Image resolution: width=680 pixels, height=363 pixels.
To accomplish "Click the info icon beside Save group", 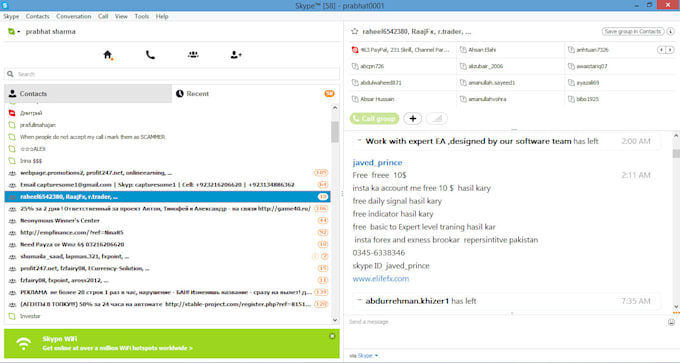I will tap(670, 31).
